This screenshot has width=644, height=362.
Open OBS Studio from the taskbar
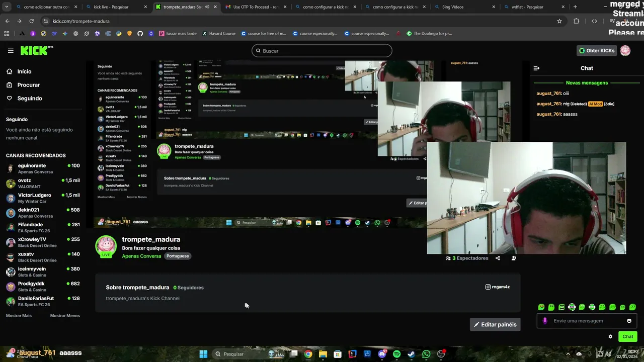[x=441, y=354]
